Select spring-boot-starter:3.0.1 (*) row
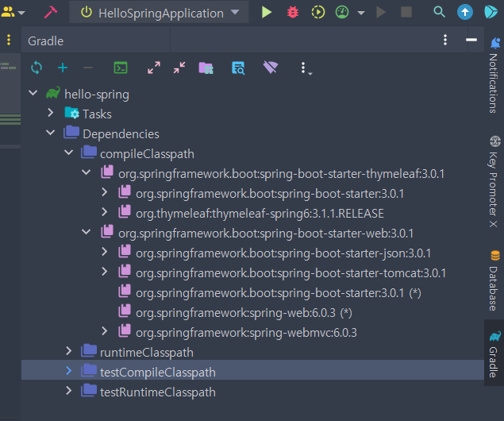Image resolution: width=504 pixels, height=421 pixels. click(252, 293)
